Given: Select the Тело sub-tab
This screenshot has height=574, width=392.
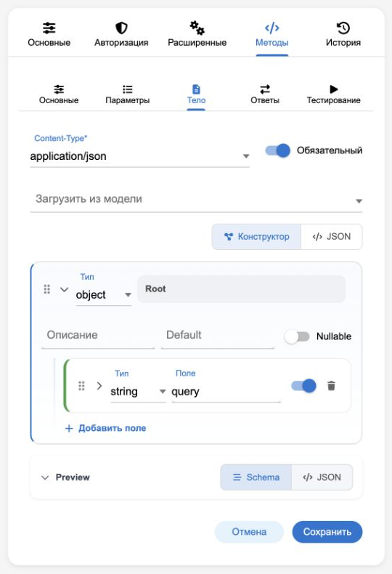Looking at the screenshot, I should 196,94.
